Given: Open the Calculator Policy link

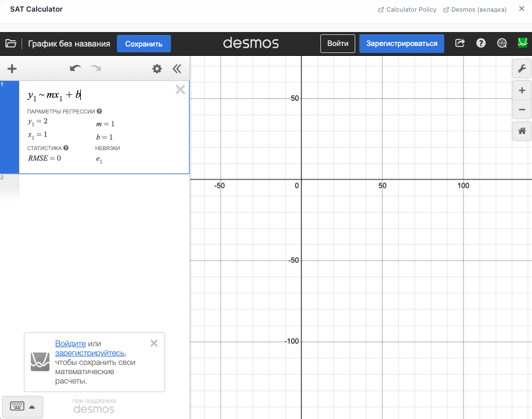Looking at the screenshot, I should (x=407, y=9).
